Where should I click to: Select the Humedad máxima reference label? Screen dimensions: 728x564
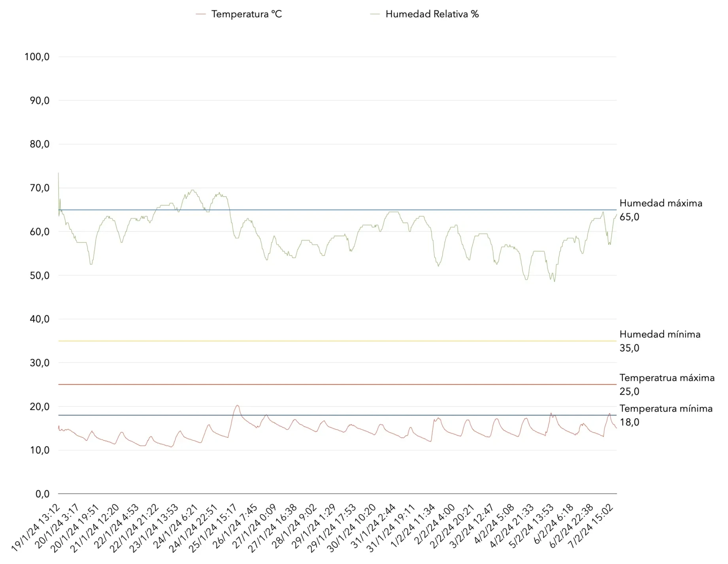pos(661,203)
